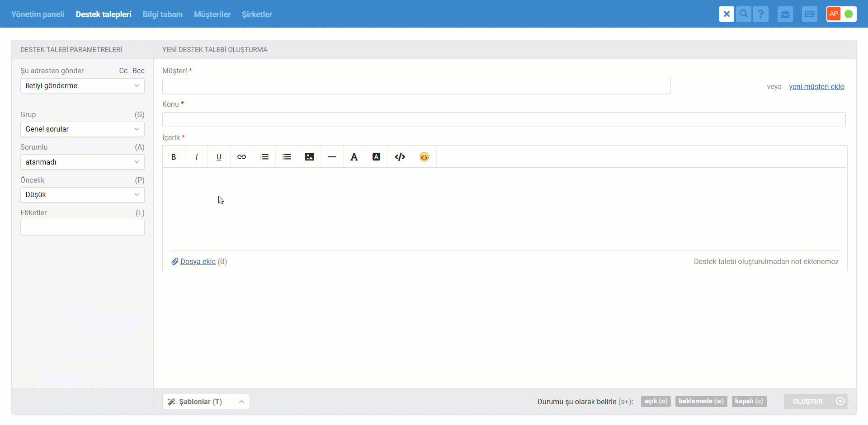This screenshot has height=425, width=868.
Task: Open the help question mark icon
Action: 761,14
